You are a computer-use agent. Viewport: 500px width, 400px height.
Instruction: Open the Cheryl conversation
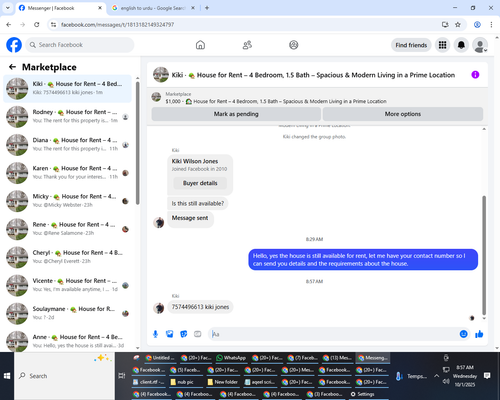point(67,257)
